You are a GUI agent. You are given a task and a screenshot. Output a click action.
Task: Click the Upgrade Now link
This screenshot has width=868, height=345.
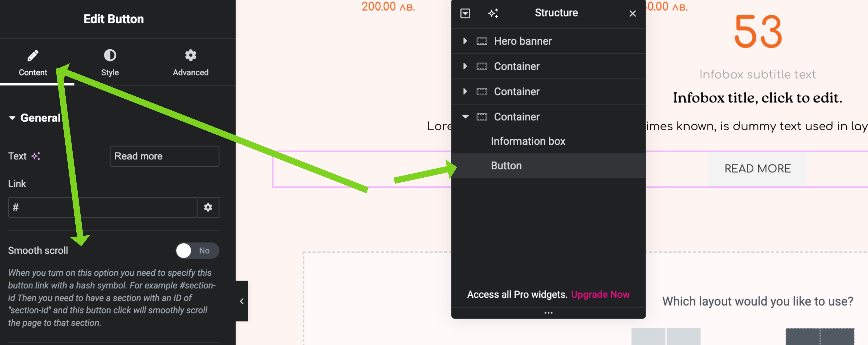[600, 294]
